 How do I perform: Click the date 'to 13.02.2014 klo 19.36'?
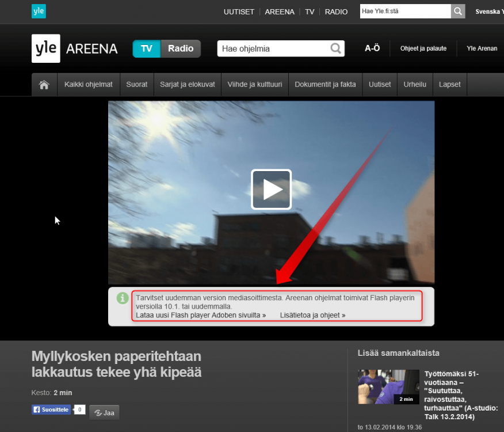tap(390, 427)
